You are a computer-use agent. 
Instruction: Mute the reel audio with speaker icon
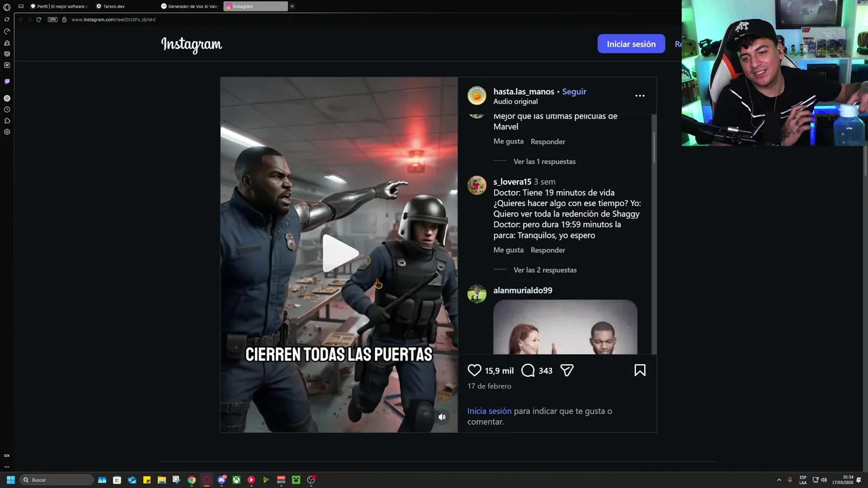[441, 417]
